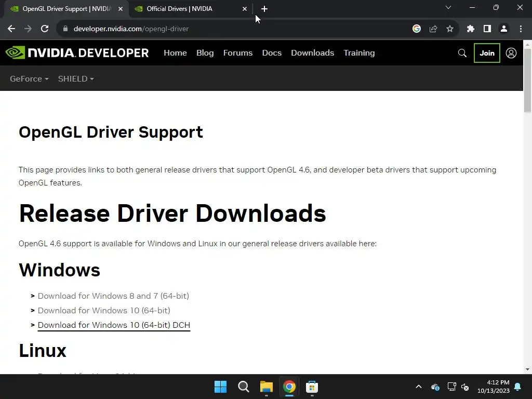This screenshot has height=399, width=532.
Task: Close the Official Drivers tab
Action: (x=245, y=9)
